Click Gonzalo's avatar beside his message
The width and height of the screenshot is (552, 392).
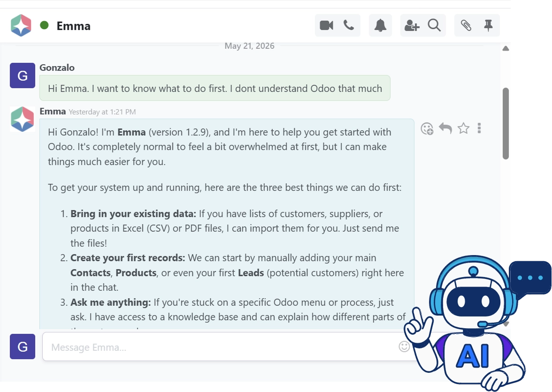point(22,75)
